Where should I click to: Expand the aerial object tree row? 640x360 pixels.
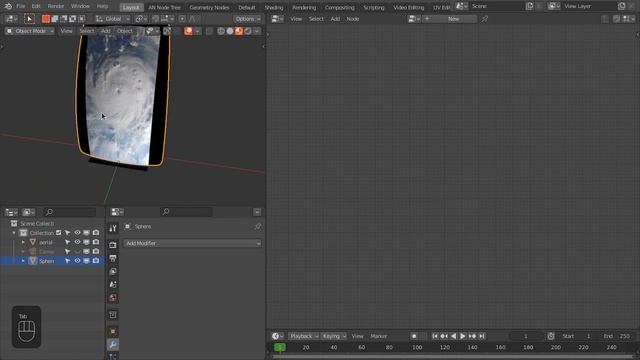point(23,242)
